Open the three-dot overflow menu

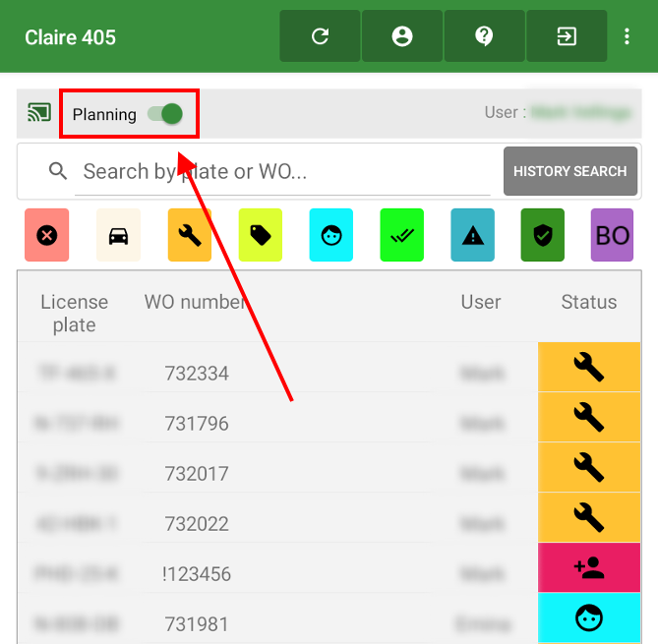628,36
